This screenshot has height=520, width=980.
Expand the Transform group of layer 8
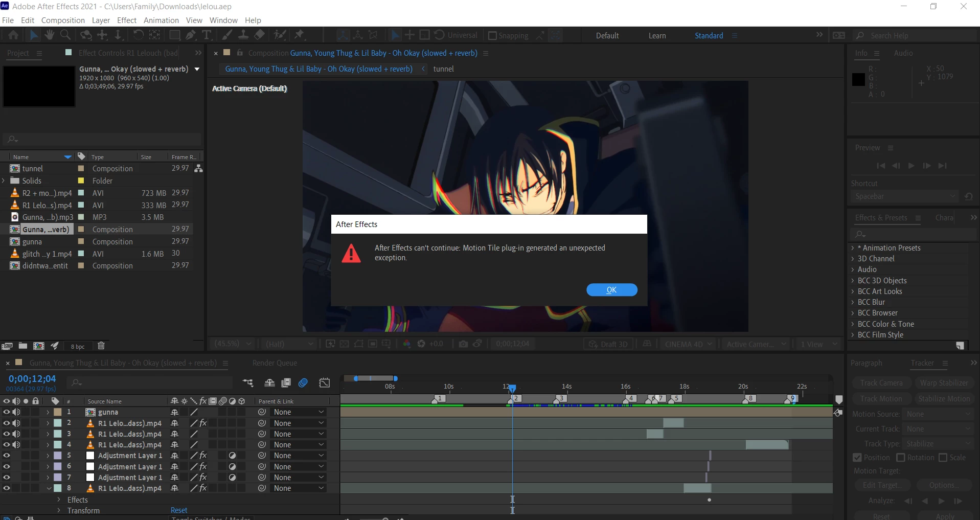[59, 510]
